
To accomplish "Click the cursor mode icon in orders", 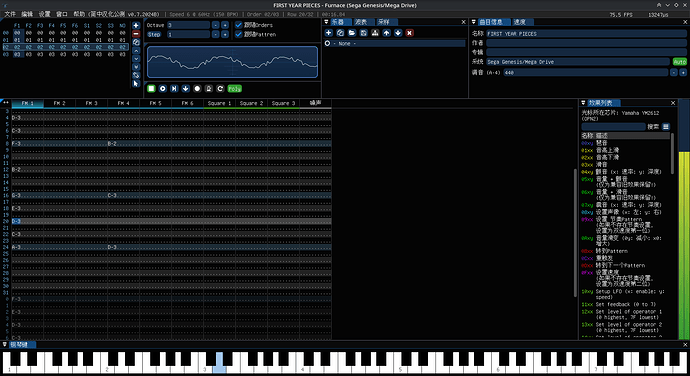I will pyautogui.click(x=136, y=84).
